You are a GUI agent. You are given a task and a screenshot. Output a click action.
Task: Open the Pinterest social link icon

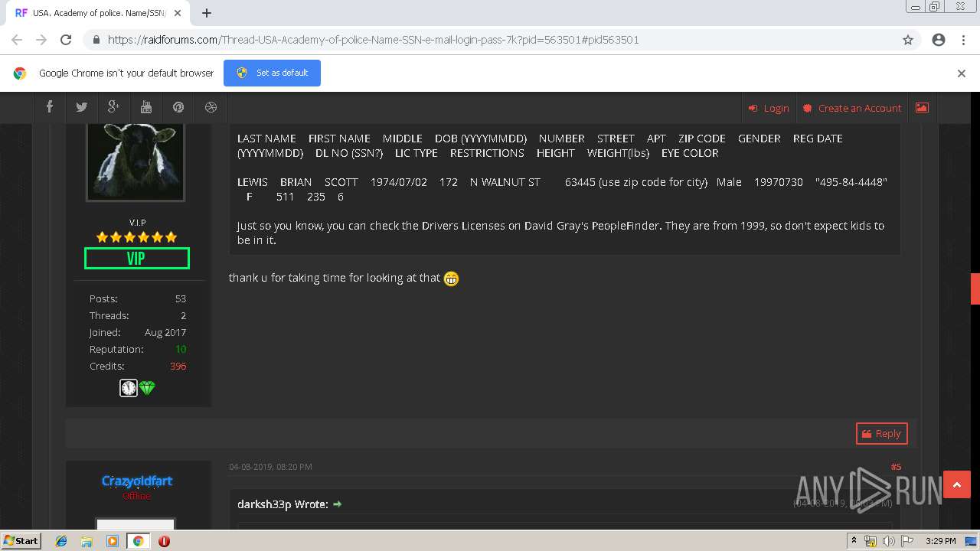[x=178, y=108]
